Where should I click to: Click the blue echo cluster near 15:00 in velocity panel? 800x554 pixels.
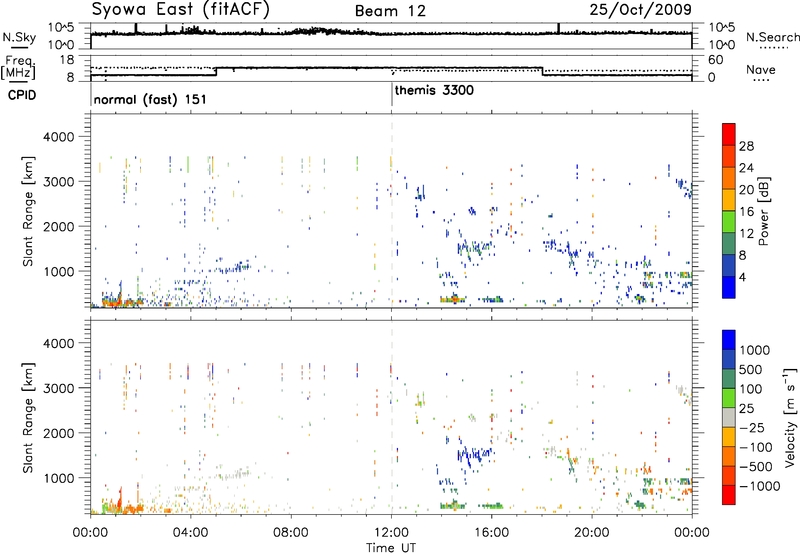474,455
